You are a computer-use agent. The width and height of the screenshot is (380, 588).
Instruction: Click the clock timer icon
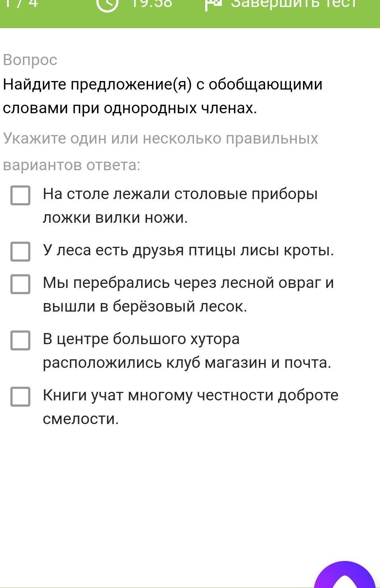point(107,4)
